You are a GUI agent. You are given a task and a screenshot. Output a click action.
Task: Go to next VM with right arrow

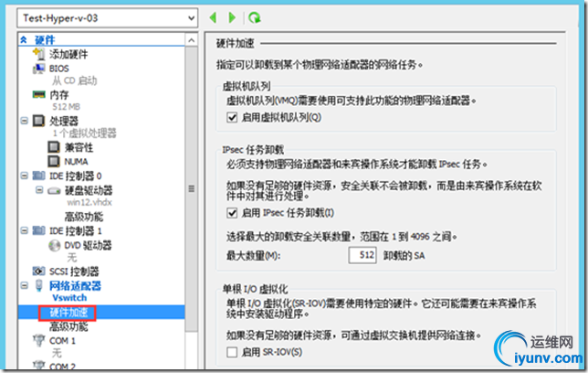tap(232, 17)
